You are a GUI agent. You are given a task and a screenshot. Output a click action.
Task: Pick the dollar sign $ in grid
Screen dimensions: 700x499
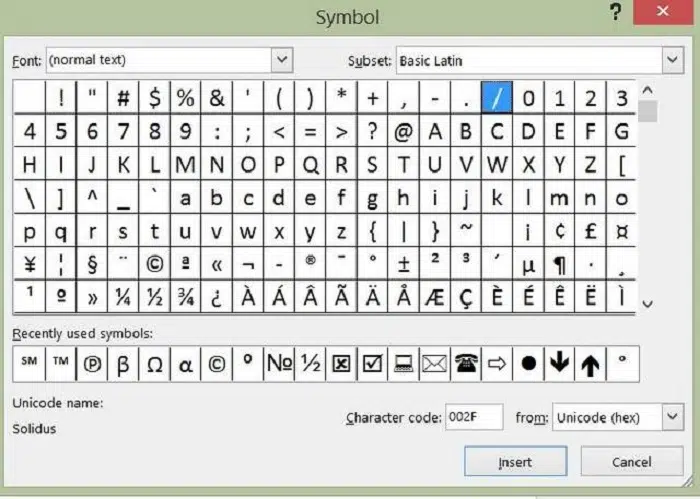click(x=154, y=97)
